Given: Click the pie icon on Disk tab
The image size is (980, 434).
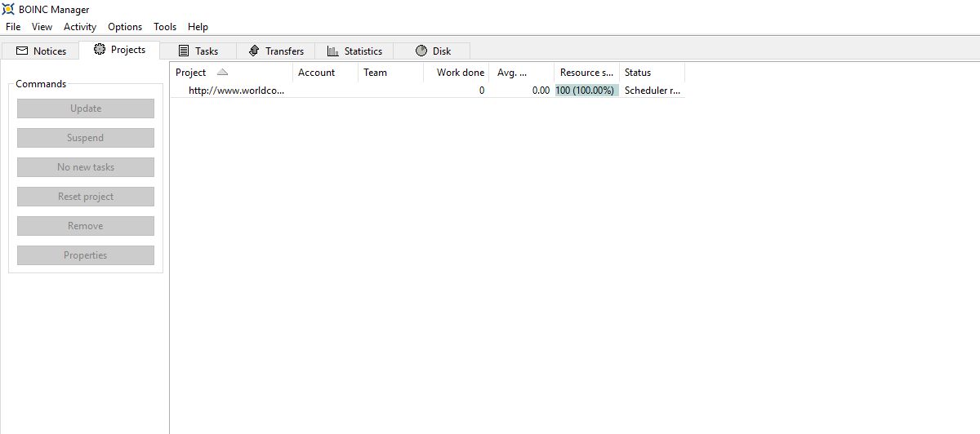Looking at the screenshot, I should click(421, 51).
